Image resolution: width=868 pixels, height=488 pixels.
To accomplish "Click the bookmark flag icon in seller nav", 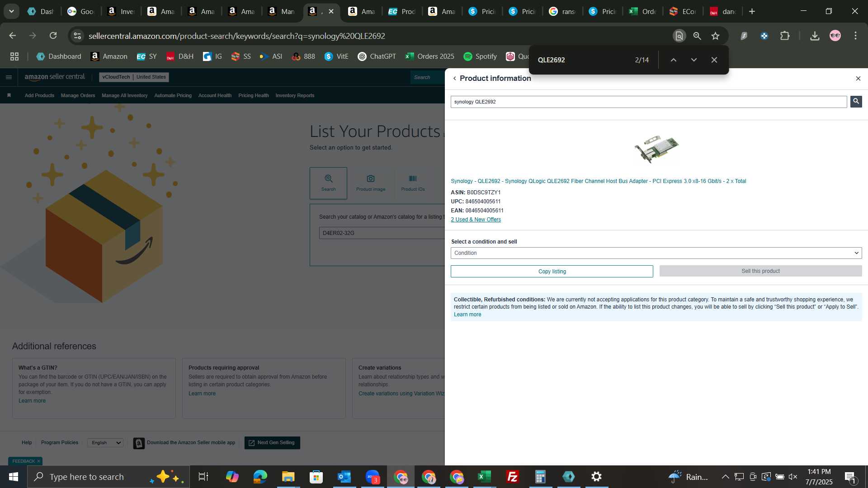I will tap(9, 95).
